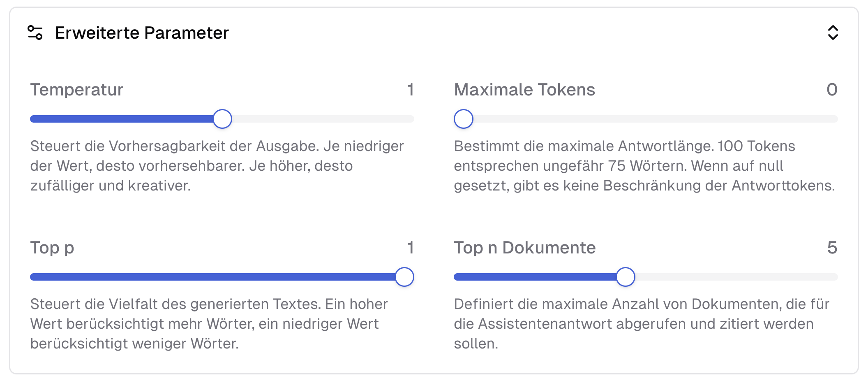The image size is (868, 381).
Task: Select the Temperatur slider handle
Action: [x=222, y=118]
